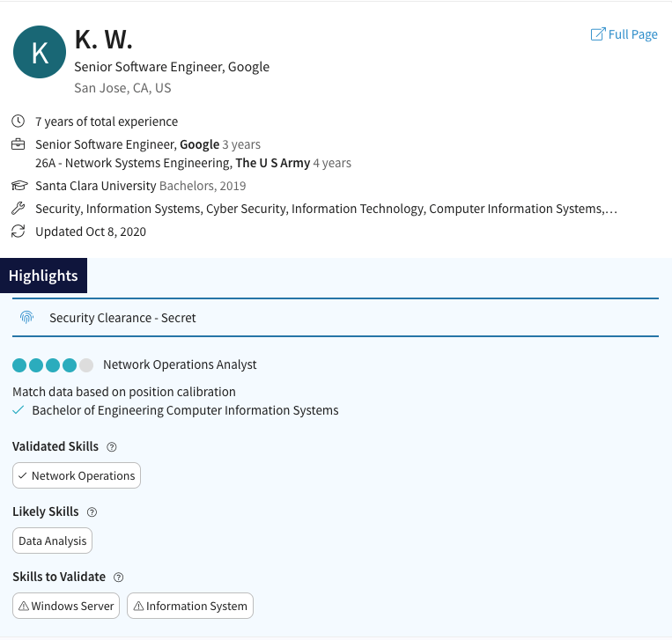Click the wrench skills icon
The width and height of the screenshot is (672, 640).
18,209
